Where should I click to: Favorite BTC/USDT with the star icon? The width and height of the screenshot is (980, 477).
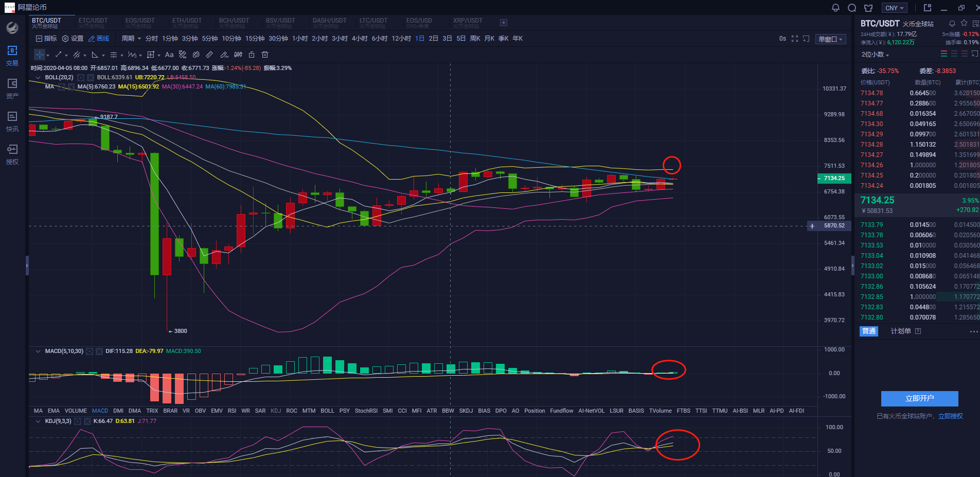click(x=964, y=23)
